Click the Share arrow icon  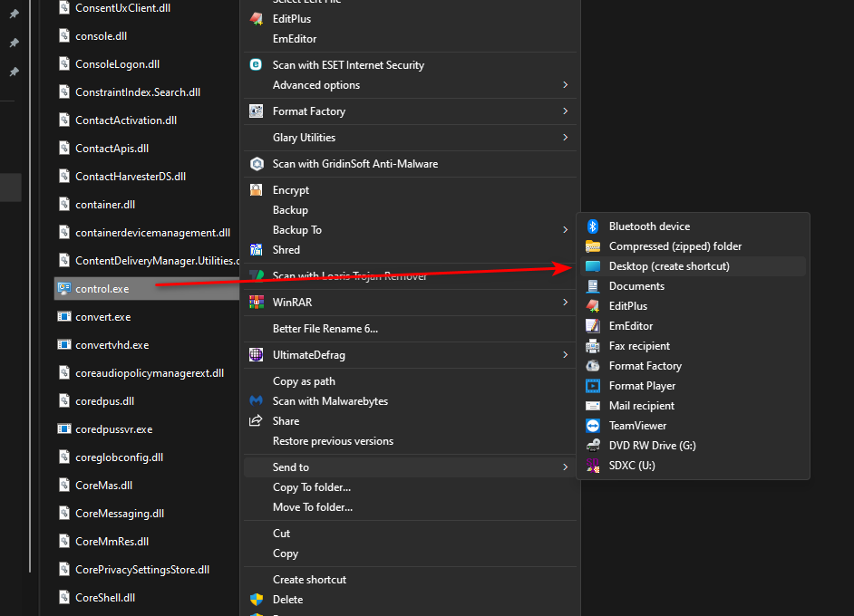(256, 420)
